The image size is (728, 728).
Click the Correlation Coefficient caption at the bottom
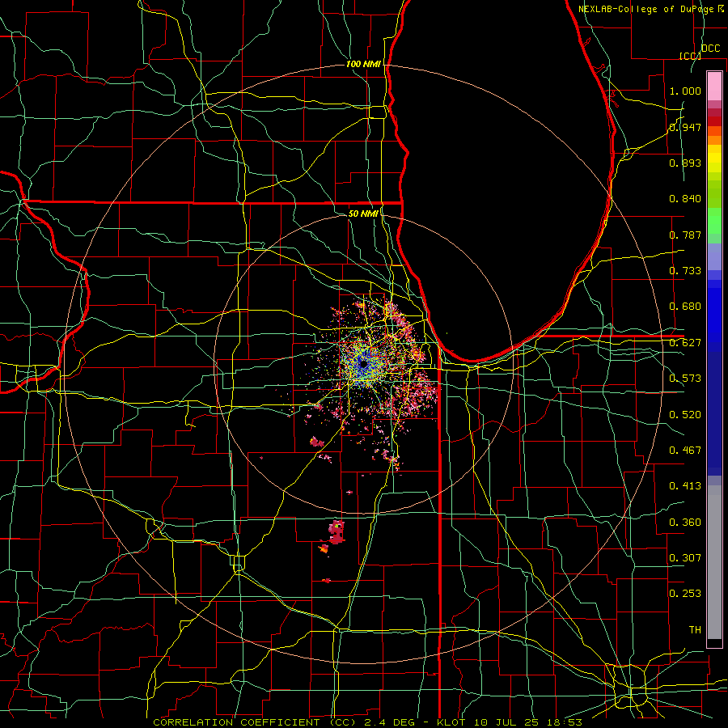[x=367, y=722]
